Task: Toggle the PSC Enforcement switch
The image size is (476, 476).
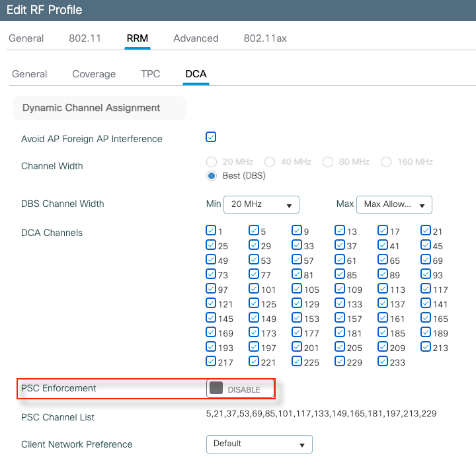Action: [x=240, y=389]
